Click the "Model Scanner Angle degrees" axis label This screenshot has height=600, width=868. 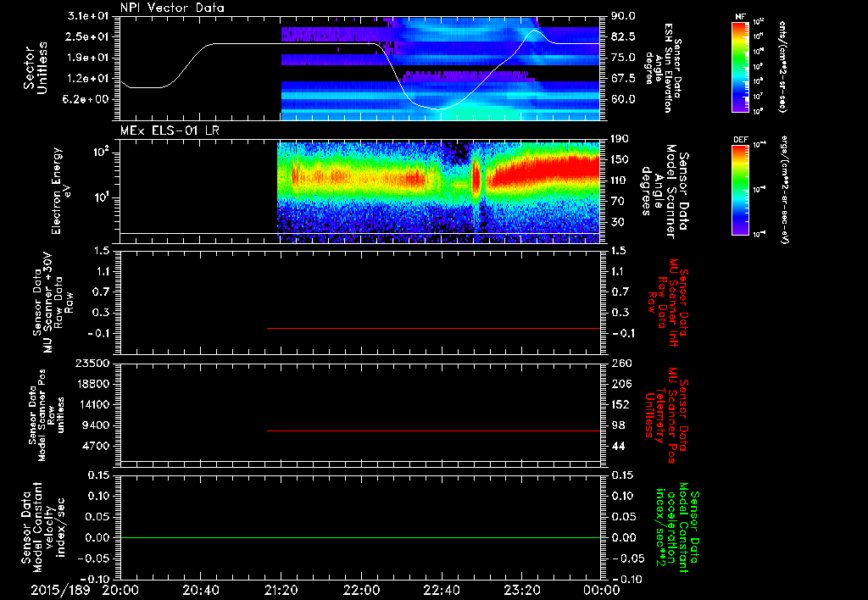pyautogui.click(x=665, y=191)
